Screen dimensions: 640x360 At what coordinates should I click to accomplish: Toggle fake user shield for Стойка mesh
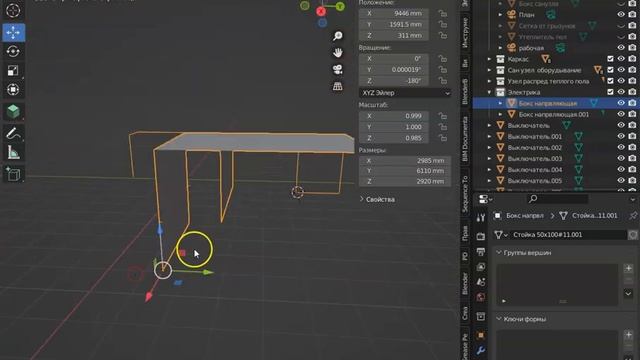[x=633, y=235]
